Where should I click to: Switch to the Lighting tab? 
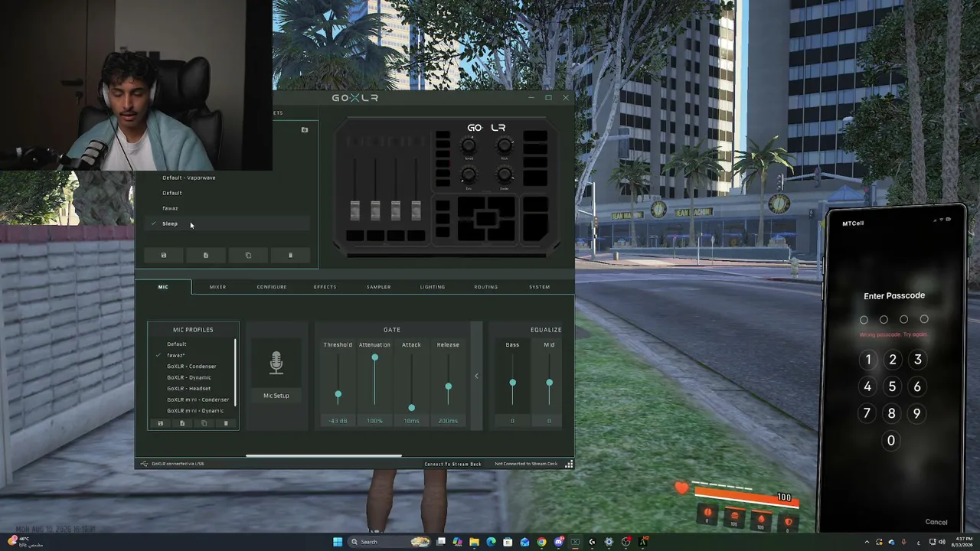pos(433,287)
